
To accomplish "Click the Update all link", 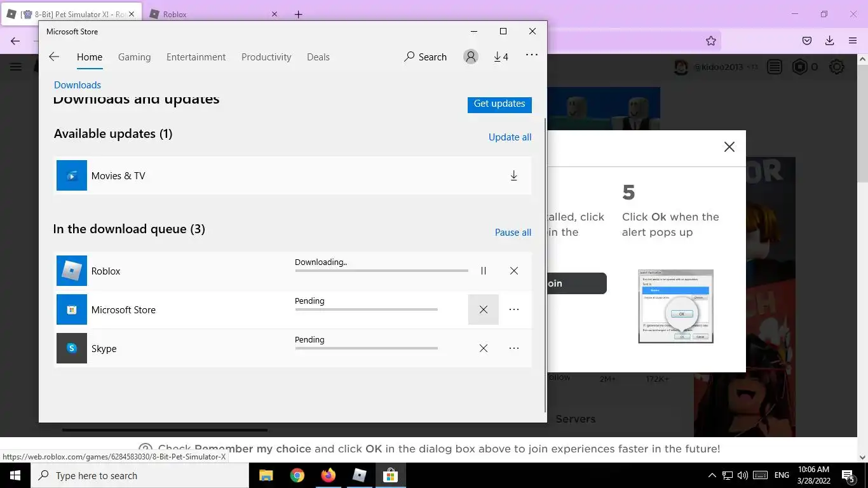I will pos(510,137).
